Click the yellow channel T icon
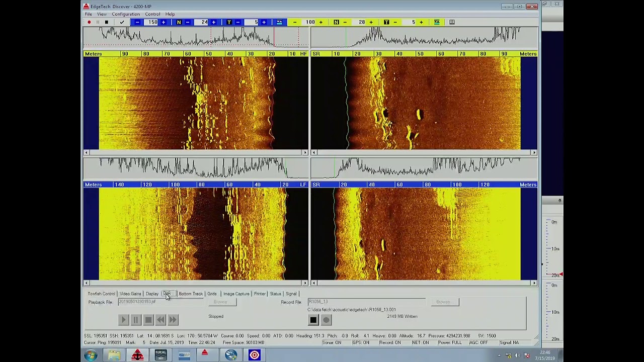This screenshot has width=644, height=362. tap(386, 22)
